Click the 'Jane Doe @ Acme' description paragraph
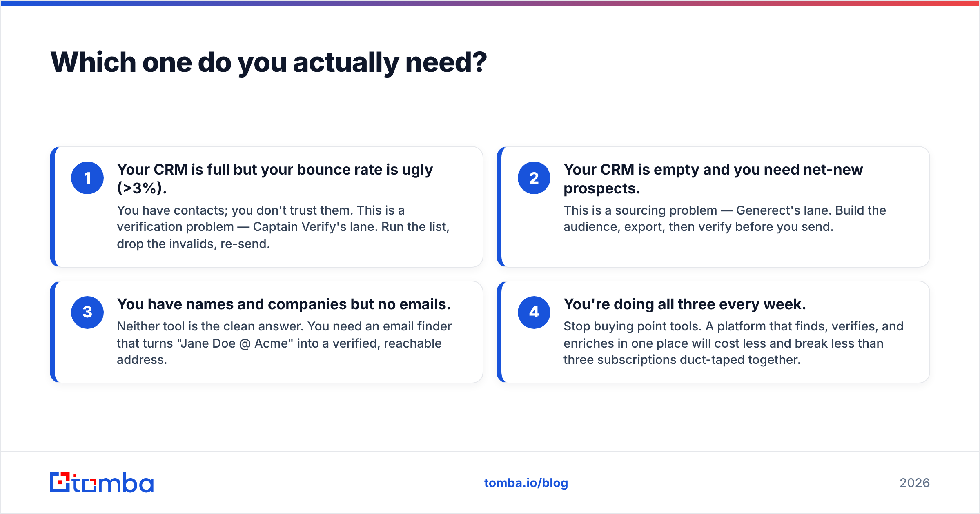The width and height of the screenshot is (980, 514). pyautogui.click(x=284, y=343)
